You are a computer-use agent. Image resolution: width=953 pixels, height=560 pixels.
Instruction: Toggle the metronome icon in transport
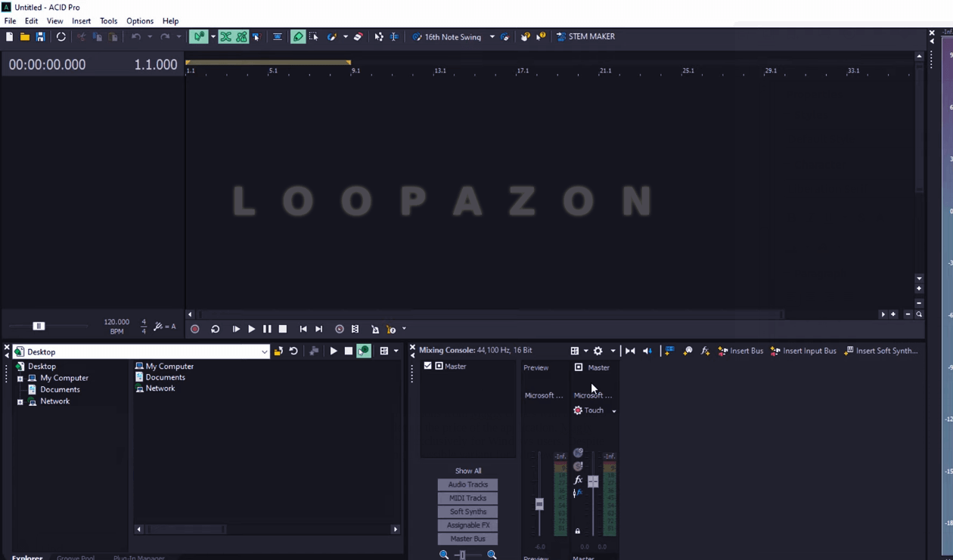375,330
